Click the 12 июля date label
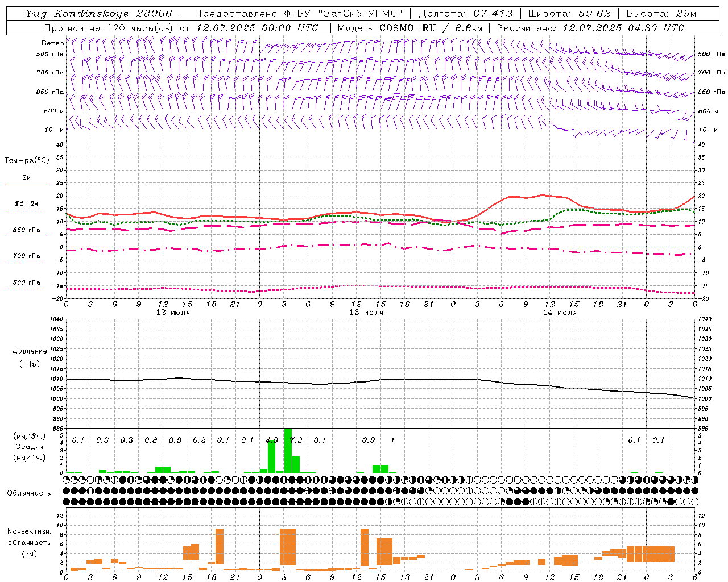Image resolution: width=728 pixels, height=582 pixels. (x=173, y=313)
